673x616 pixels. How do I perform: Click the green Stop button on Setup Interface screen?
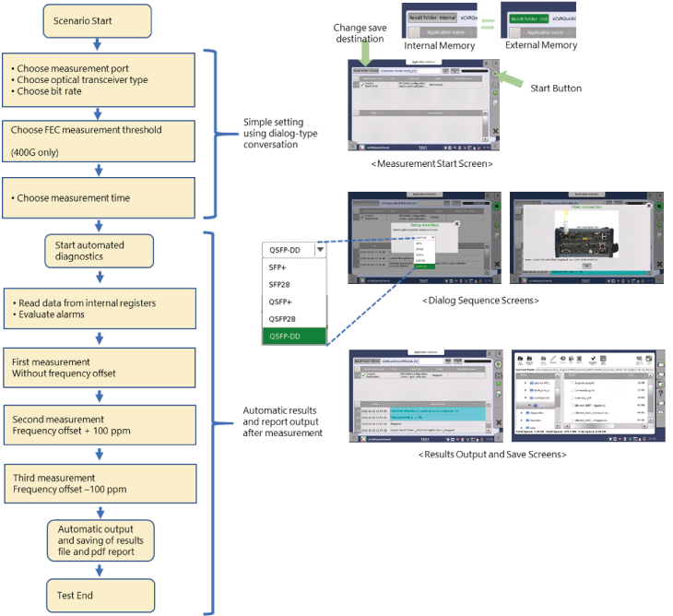pos(497,206)
